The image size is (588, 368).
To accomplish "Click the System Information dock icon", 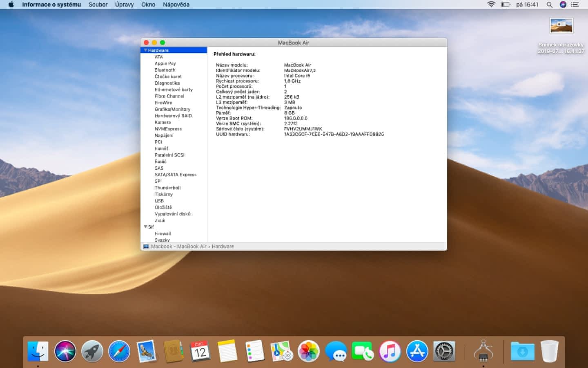I will pyautogui.click(x=483, y=351).
